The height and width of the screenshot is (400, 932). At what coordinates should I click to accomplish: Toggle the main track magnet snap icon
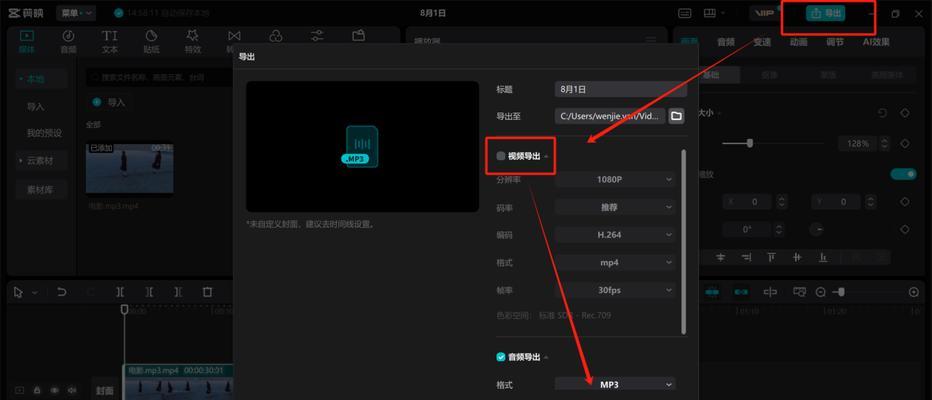pyautogui.click(x=712, y=292)
